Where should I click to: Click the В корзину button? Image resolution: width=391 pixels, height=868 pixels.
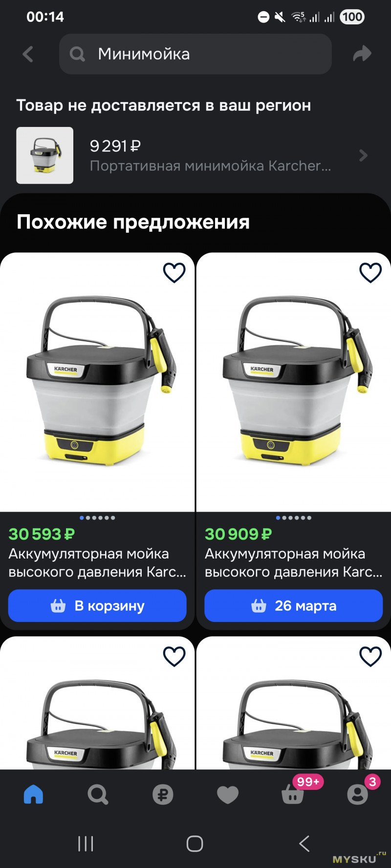pos(97,606)
